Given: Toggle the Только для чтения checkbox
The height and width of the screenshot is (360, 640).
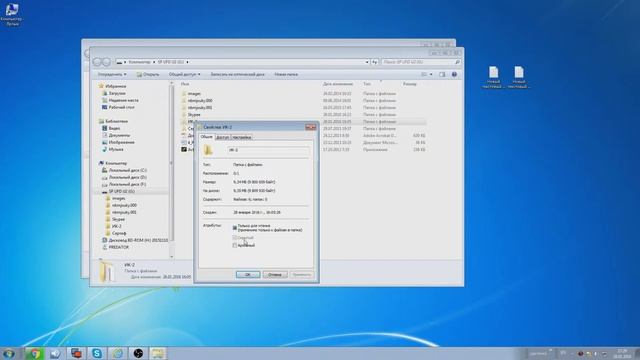Looking at the screenshot, I should [x=235, y=227].
